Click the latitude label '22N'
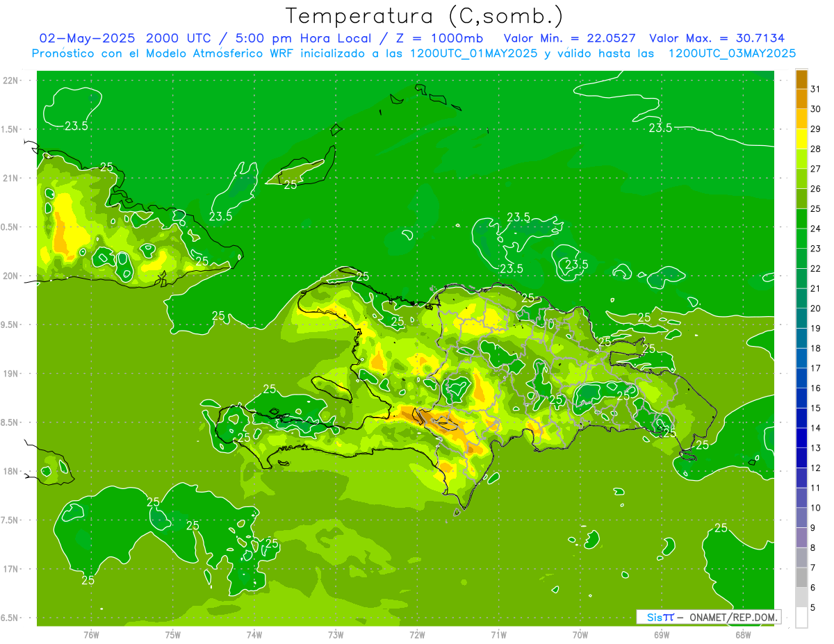 [x=11, y=81]
